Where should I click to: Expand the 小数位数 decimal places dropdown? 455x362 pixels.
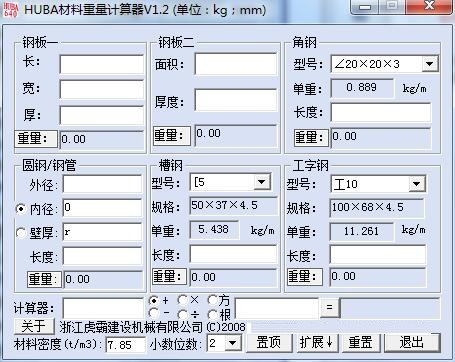(x=233, y=343)
